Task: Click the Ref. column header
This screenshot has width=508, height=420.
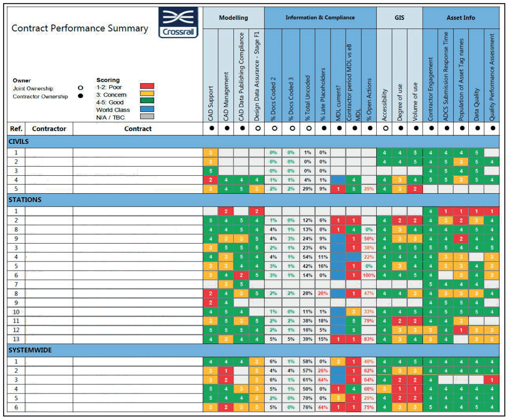Action: coord(16,129)
